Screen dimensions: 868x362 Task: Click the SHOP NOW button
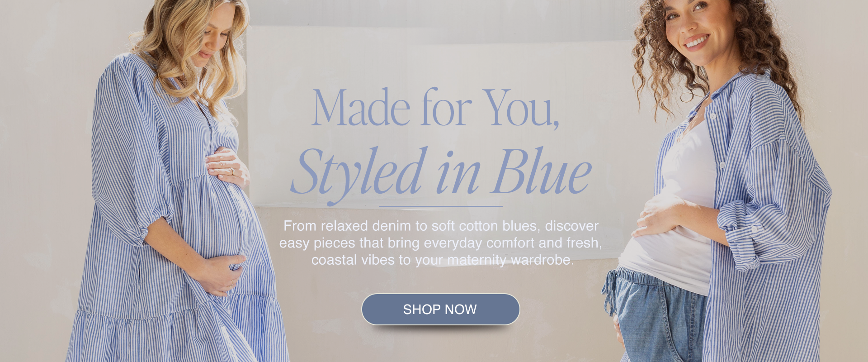click(440, 309)
